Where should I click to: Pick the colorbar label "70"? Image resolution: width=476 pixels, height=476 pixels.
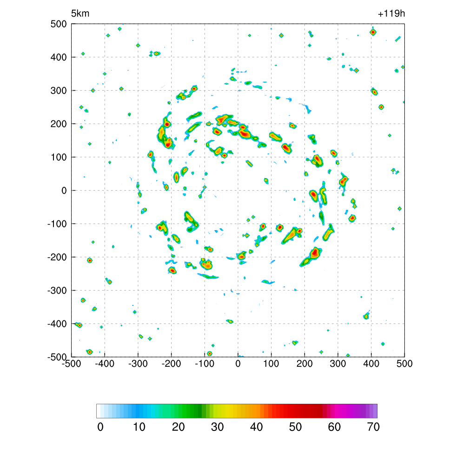pyautogui.click(x=373, y=427)
